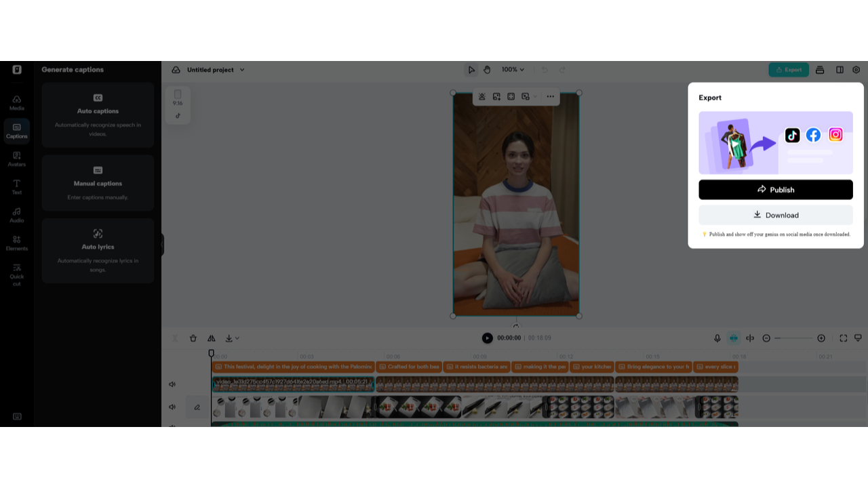
Task: Open keyboard shortcuts icon at sidebar bottom
Action: (x=17, y=416)
